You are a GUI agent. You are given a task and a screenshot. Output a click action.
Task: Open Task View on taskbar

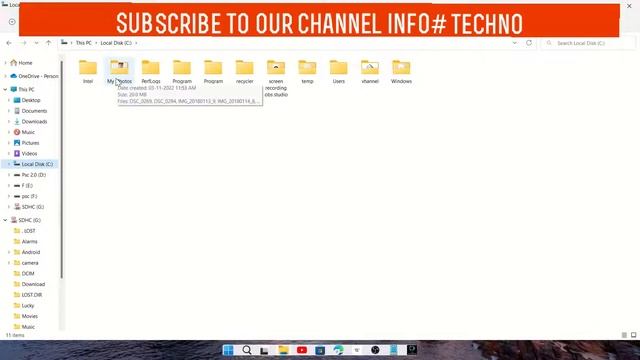pyautogui.click(x=264, y=350)
